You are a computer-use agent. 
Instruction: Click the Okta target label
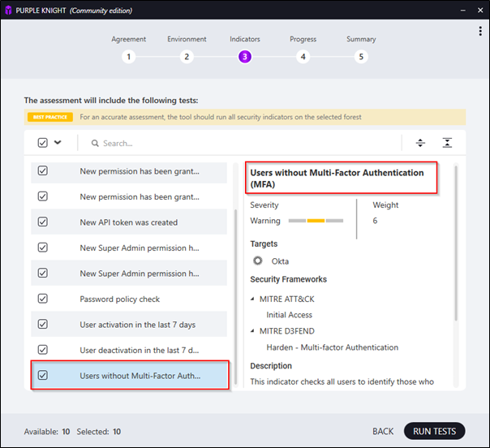(280, 261)
